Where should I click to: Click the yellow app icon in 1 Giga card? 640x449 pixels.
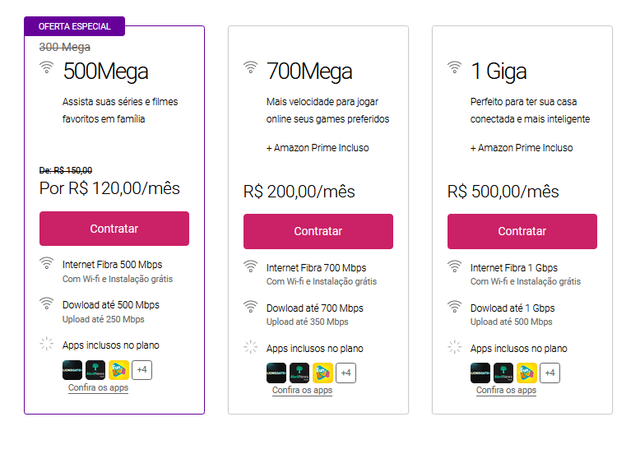(527, 373)
